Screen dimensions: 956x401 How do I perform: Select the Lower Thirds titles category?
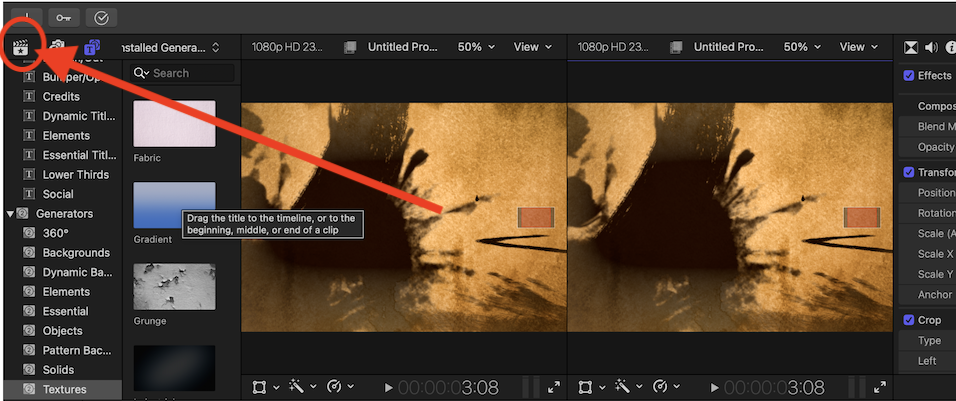coord(63,174)
